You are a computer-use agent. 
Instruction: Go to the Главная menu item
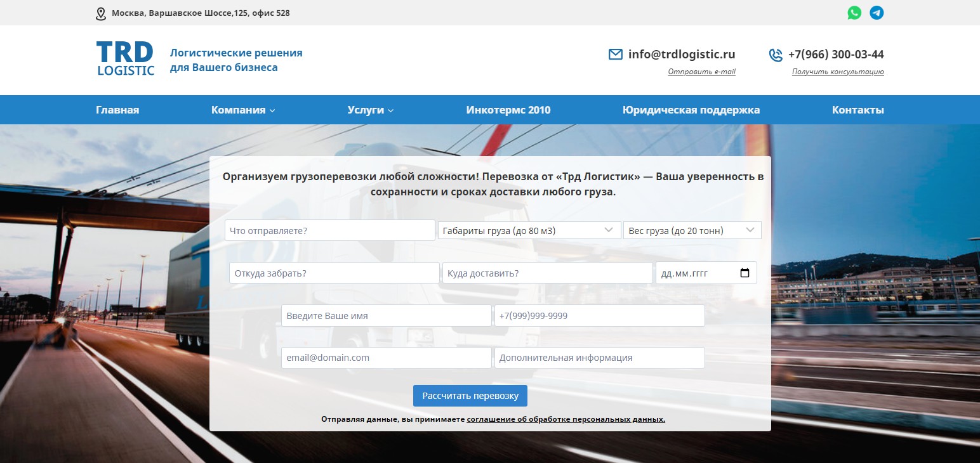coord(117,110)
